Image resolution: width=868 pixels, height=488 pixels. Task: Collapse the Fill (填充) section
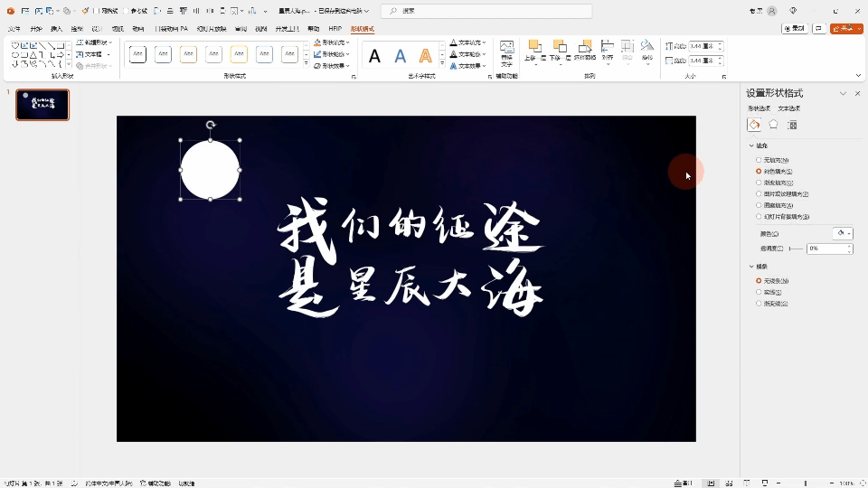click(x=751, y=145)
